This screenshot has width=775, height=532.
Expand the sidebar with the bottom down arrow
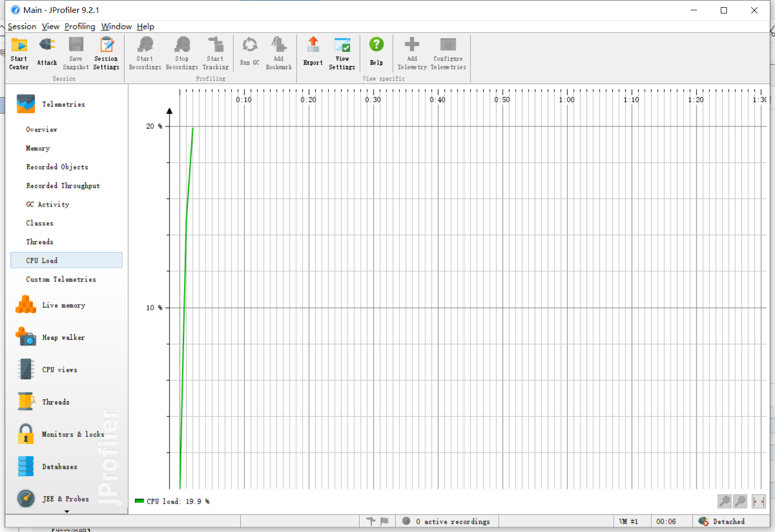pos(67,512)
